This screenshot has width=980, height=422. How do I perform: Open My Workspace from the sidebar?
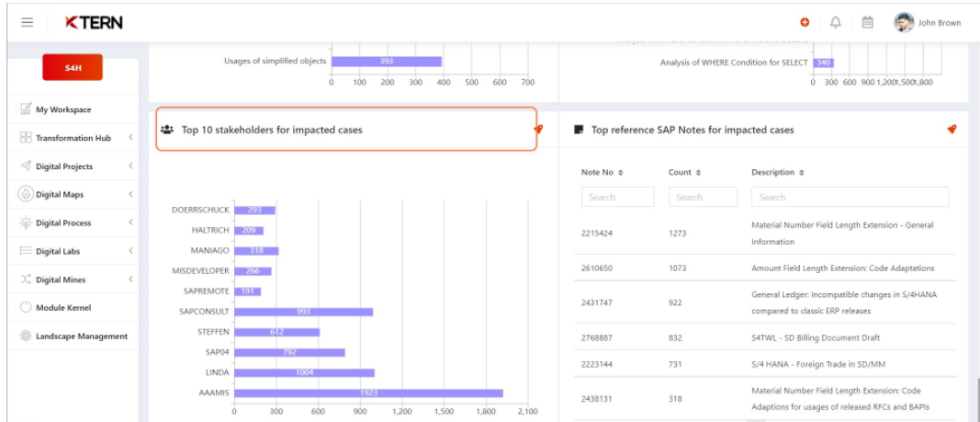(x=63, y=109)
